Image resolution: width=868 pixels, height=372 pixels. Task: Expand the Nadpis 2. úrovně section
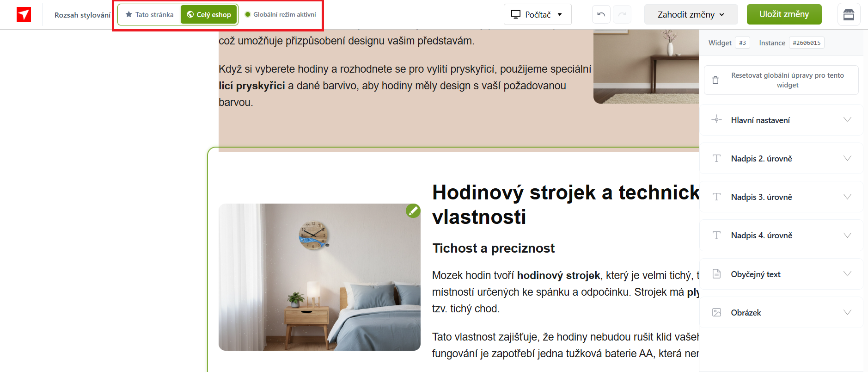[x=781, y=159]
